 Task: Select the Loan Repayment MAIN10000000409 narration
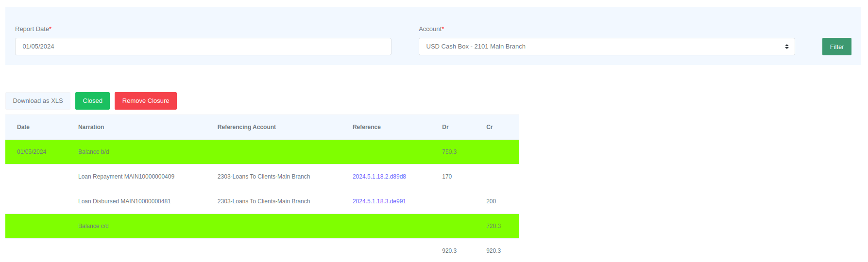coord(126,177)
